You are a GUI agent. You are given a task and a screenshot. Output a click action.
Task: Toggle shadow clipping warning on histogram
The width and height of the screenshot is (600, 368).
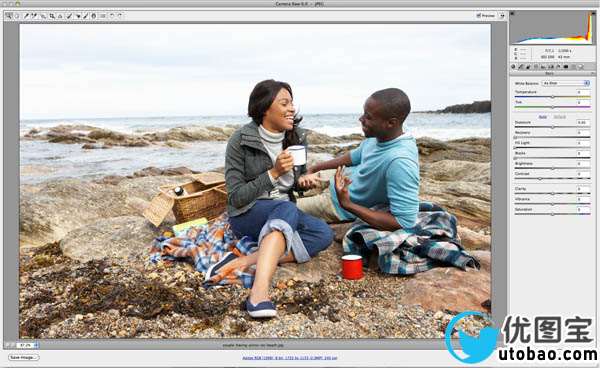pos(512,14)
